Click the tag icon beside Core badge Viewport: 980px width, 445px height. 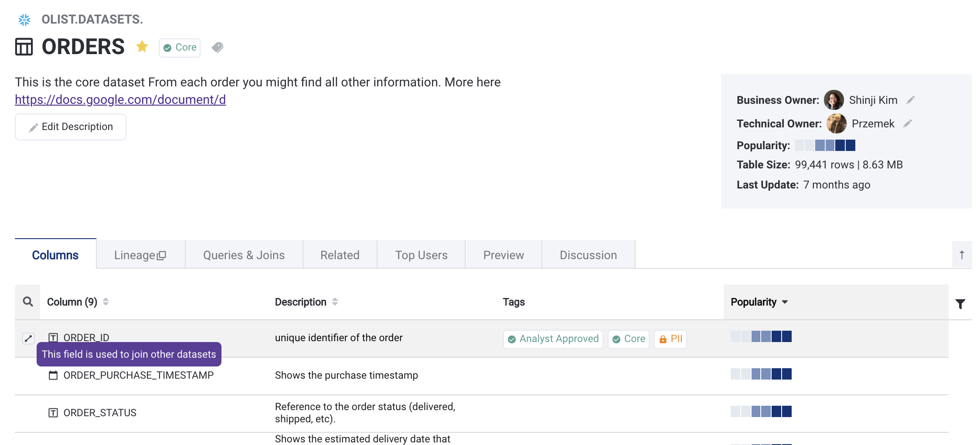click(218, 47)
